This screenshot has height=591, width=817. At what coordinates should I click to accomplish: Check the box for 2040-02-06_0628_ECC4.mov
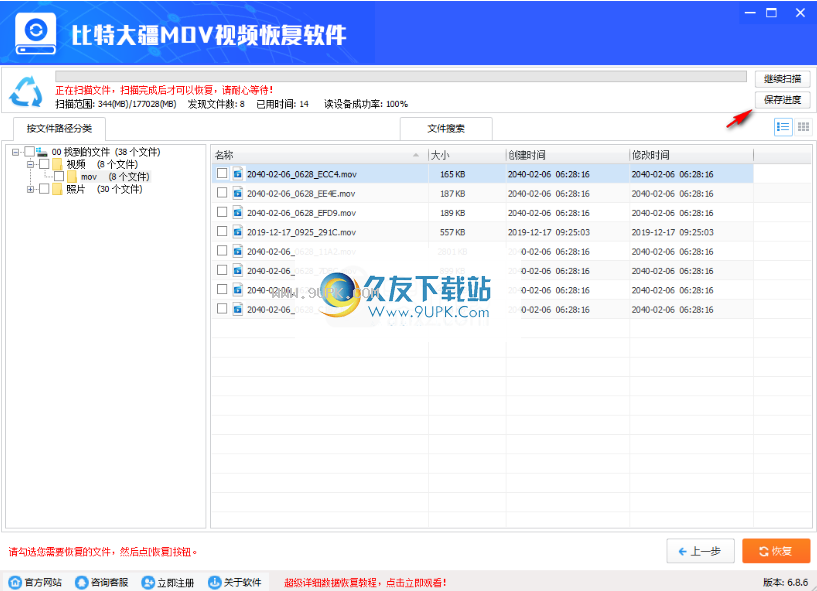tap(222, 173)
